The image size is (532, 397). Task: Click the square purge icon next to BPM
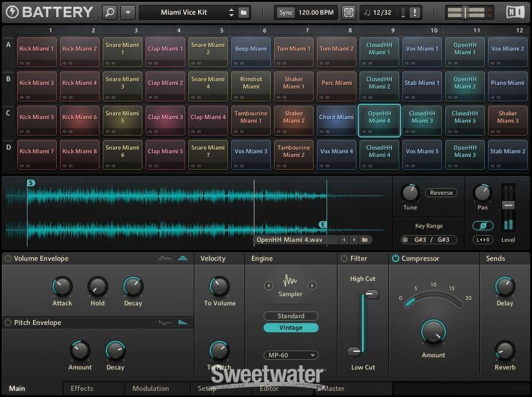349,13
